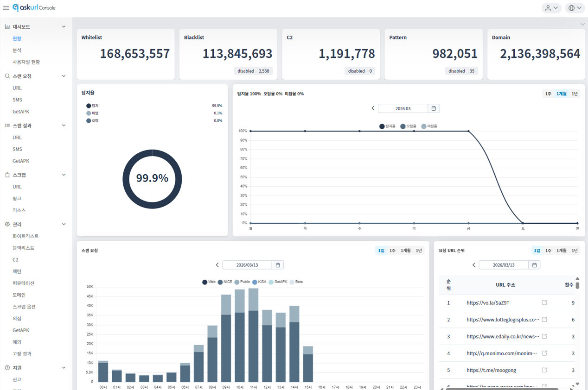The height and width of the screenshot is (390, 588).
Task: Click the Web legend color swatch
Action: (x=205, y=282)
